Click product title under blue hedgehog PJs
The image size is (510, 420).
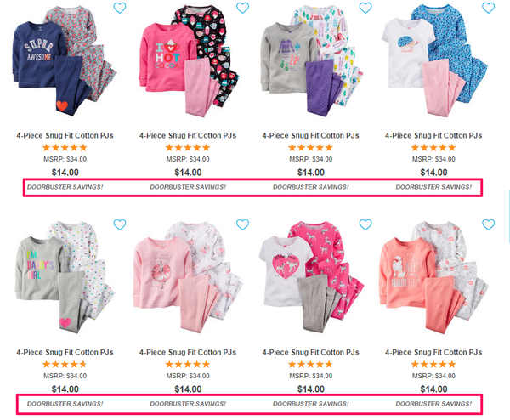[433, 136]
